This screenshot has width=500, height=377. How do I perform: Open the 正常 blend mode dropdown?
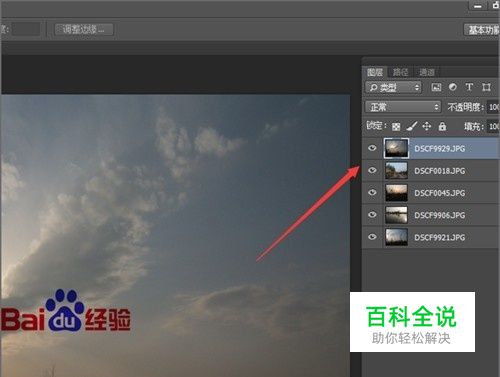tap(403, 107)
